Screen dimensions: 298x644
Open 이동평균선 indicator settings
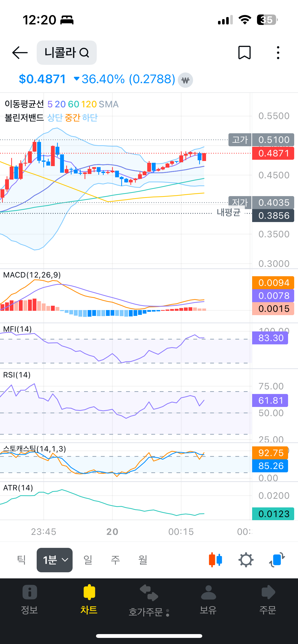click(24, 104)
